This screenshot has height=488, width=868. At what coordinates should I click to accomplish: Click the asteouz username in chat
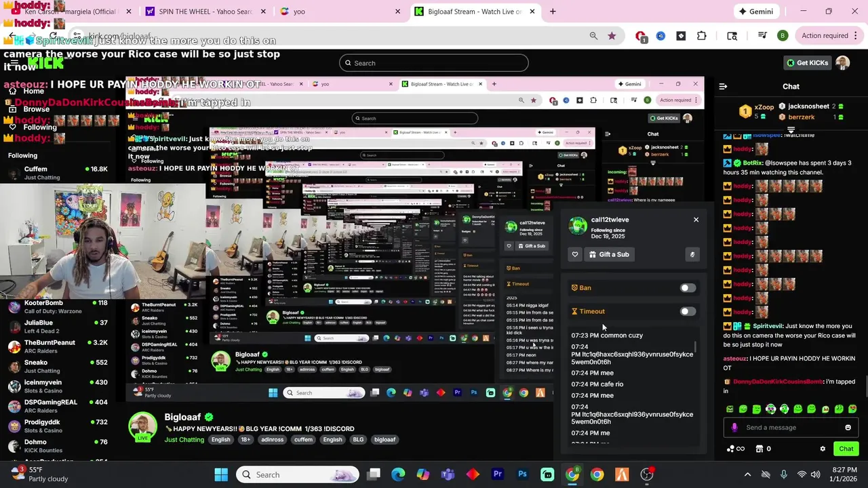coord(735,359)
